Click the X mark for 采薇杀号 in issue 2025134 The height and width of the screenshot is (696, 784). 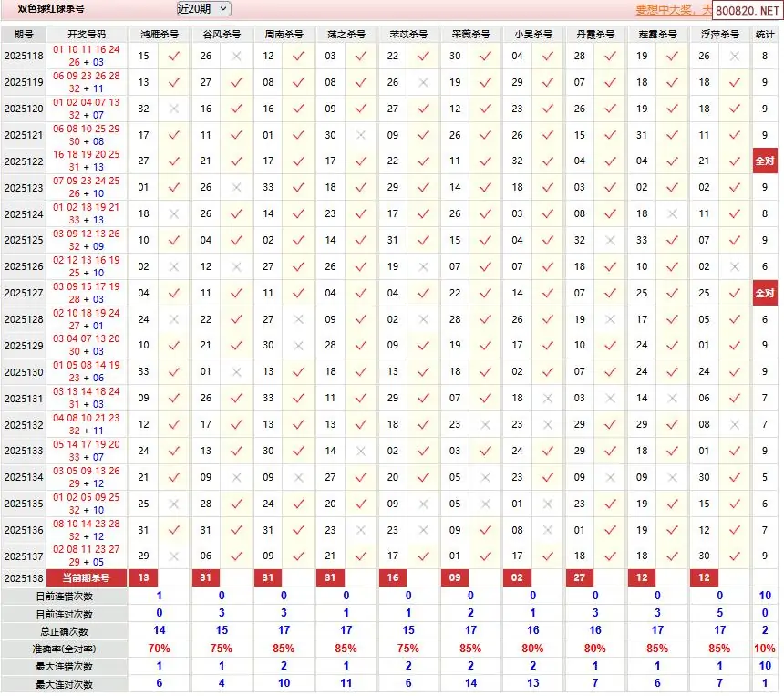(x=485, y=477)
